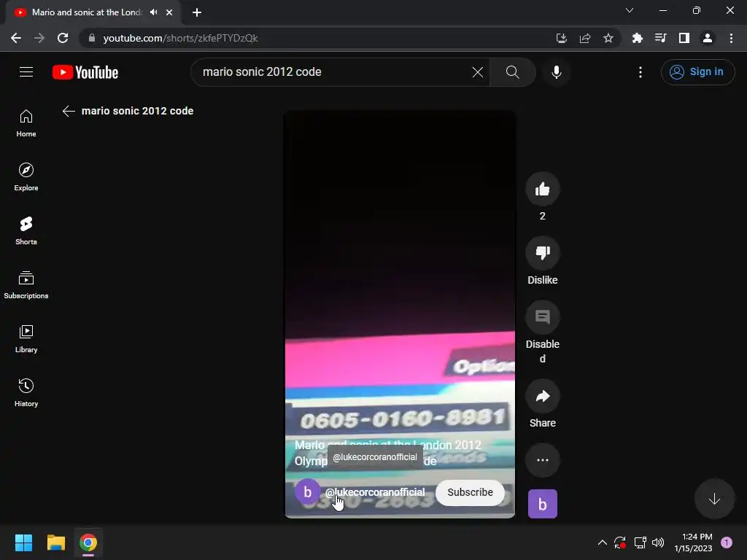Open the YouTube hamburger guide menu
The width and height of the screenshot is (747, 560).
(x=26, y=72)
